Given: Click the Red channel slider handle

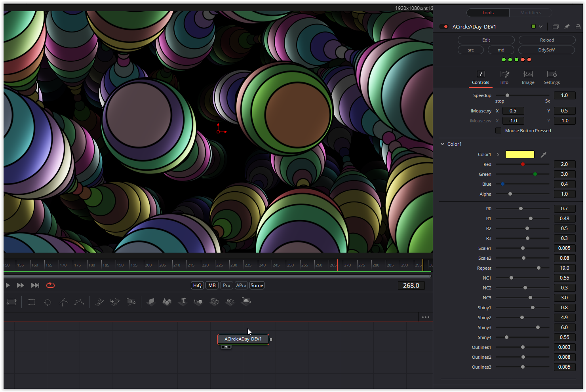Looking at the screenshot, I should 523,164.
